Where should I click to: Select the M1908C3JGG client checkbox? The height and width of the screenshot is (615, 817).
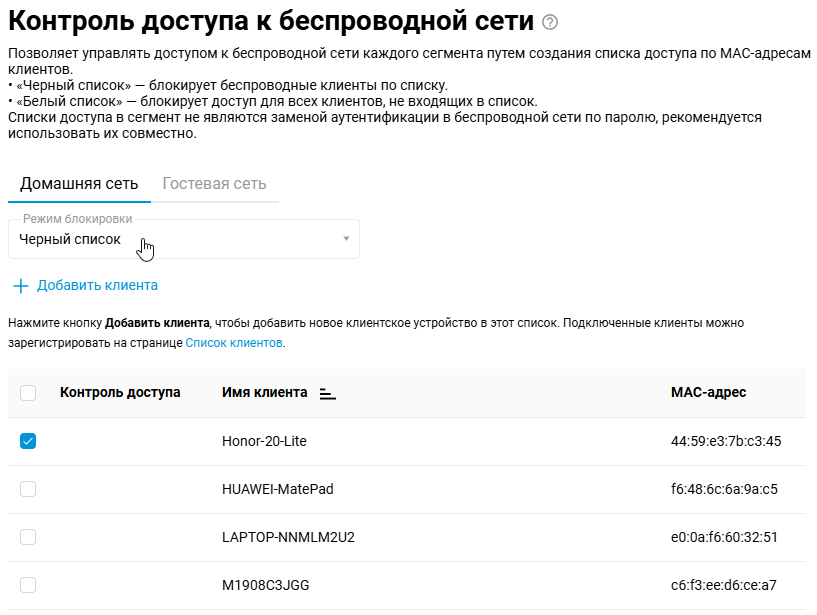28,585
